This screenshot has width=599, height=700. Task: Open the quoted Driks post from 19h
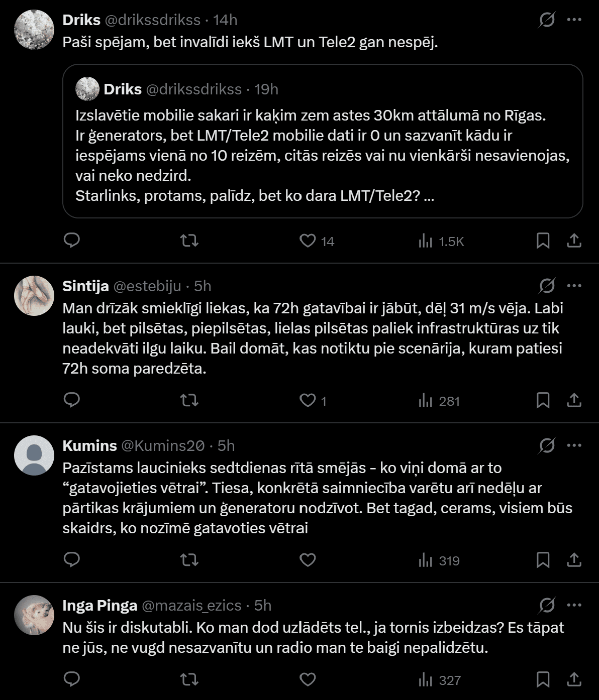coord(323,141)
